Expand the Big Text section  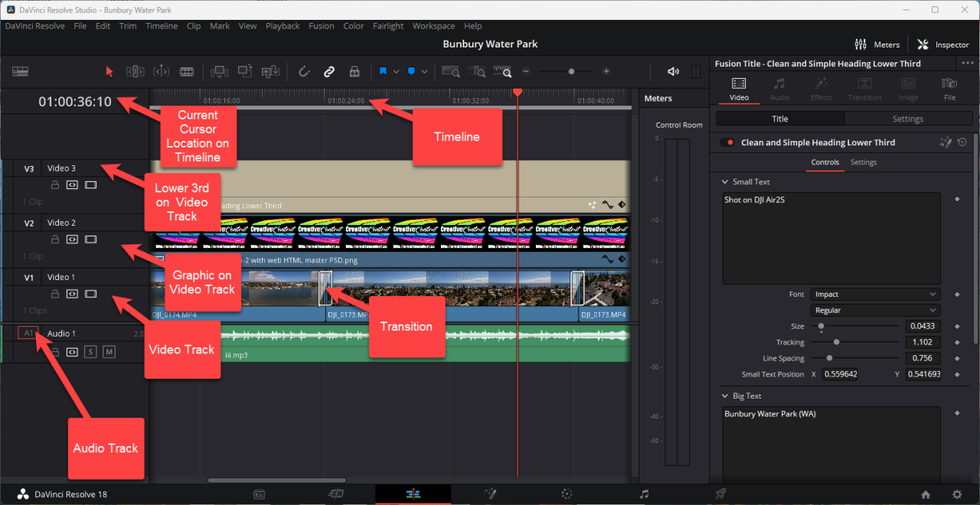pos(725,396)
